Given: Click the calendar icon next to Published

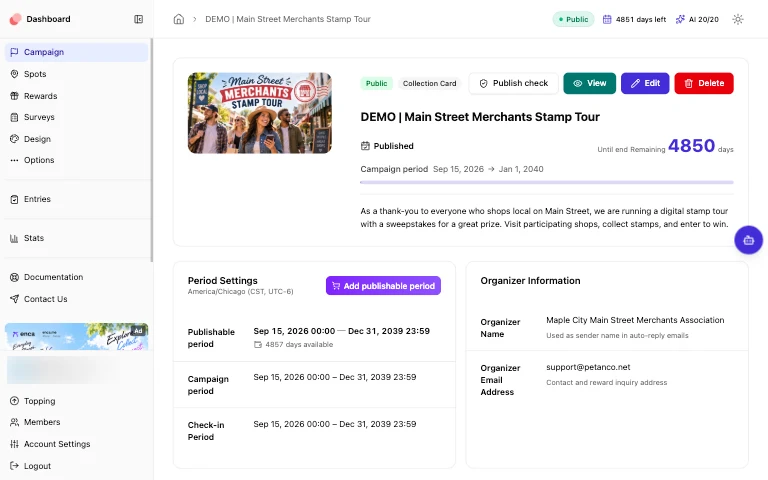Looking at the screenshot, I should [365, 146].
